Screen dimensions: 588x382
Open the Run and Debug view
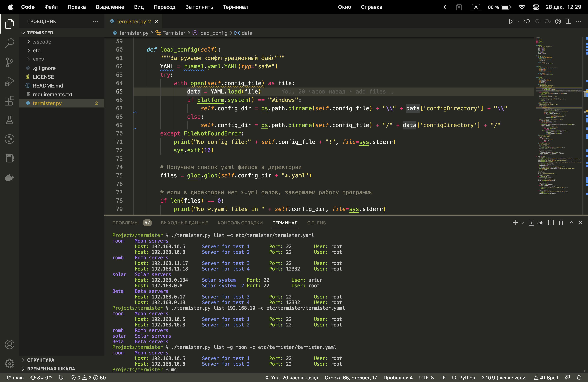tap(9, 82)
